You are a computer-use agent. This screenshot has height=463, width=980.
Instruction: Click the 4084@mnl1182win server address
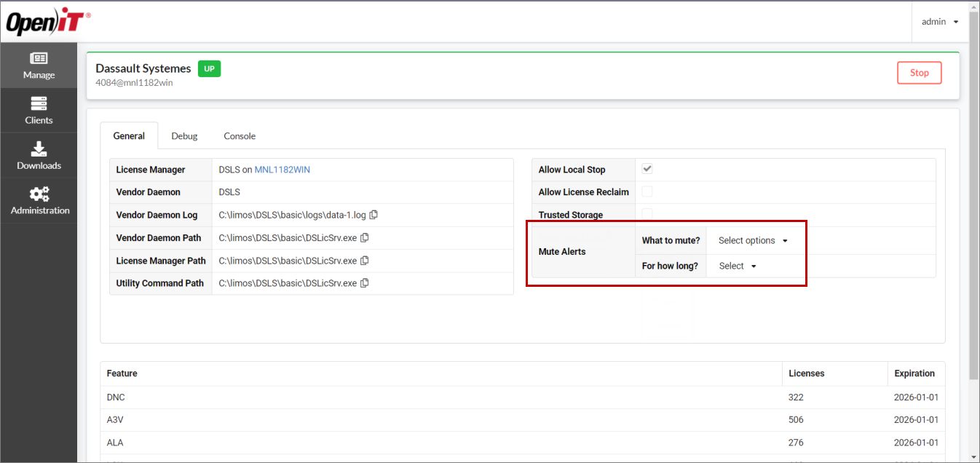tap(134, 83)
